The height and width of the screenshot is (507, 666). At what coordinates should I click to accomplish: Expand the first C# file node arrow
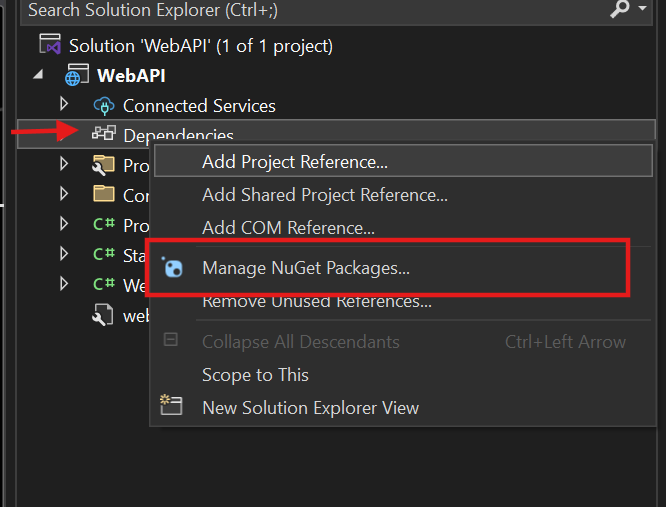(65, 224)
